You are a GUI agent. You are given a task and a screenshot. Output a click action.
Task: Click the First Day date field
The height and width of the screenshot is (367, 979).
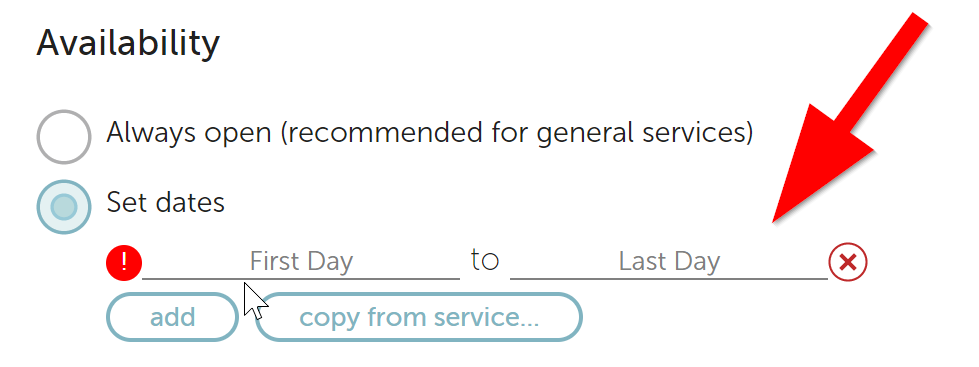(301, 262)
